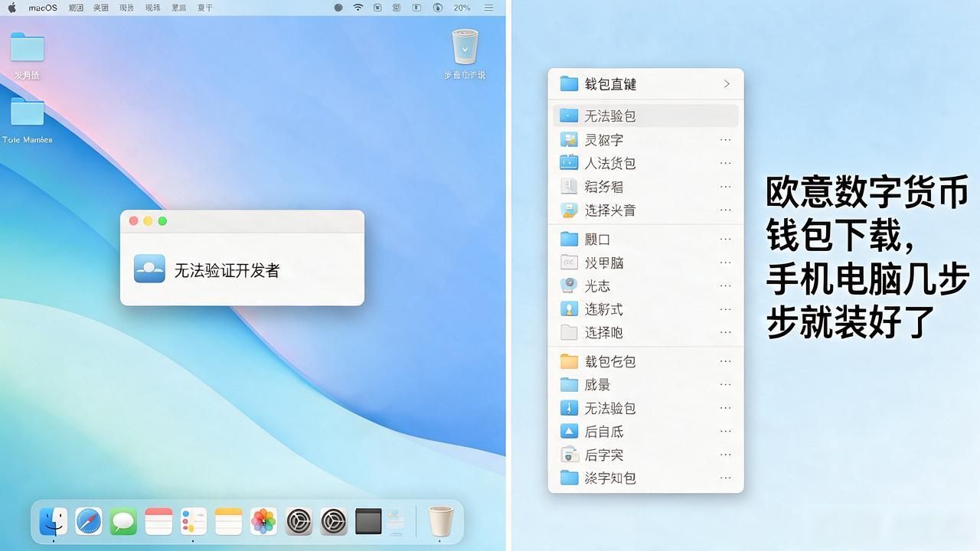Open the three-dot options for "光志"
Screen dimensions: 980x551
pyautogui.click(x=725, y=285)
